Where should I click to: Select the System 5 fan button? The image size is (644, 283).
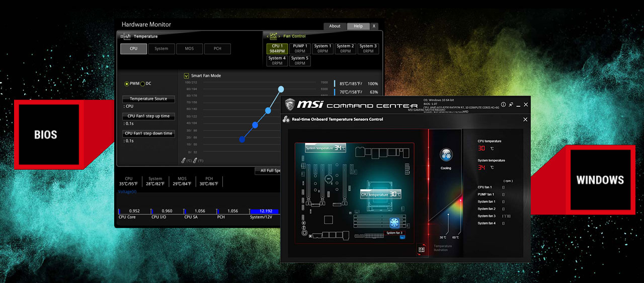click(300, 61)
